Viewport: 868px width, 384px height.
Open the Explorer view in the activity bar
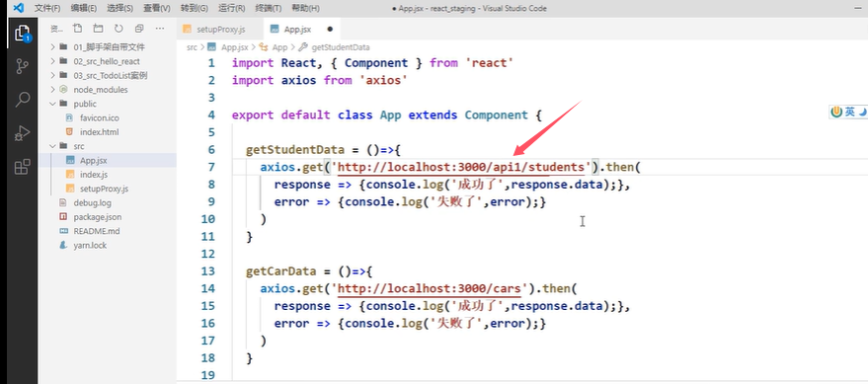[x=22, y=34]
